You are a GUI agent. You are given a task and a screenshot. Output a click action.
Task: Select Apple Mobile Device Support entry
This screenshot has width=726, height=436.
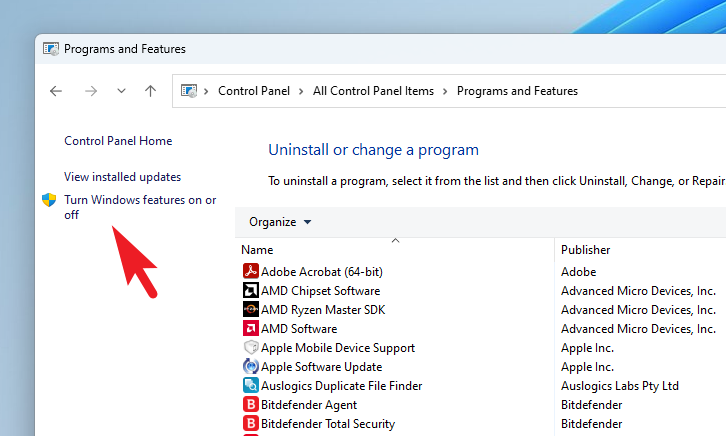tap(338, 348)
